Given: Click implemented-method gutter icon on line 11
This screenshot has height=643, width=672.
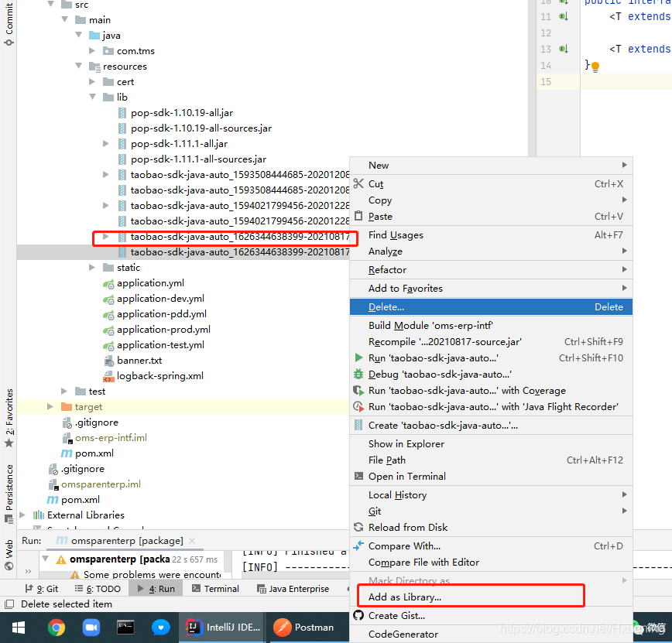Looking at the screenshot, I should 563,17.
